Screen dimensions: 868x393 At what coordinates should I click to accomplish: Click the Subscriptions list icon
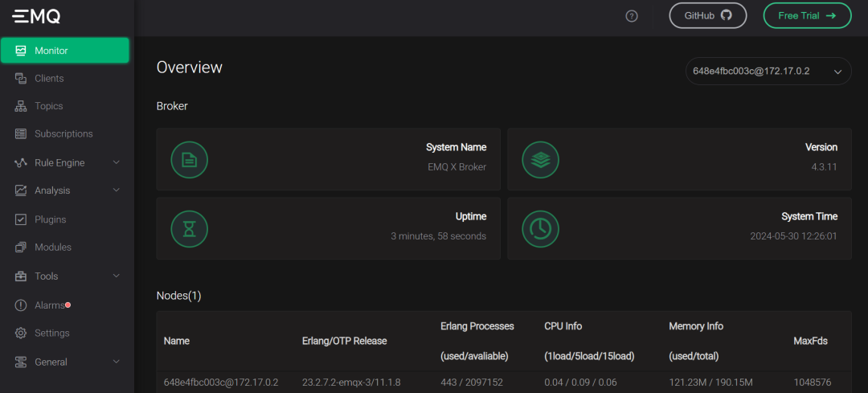tap(21, 134)
